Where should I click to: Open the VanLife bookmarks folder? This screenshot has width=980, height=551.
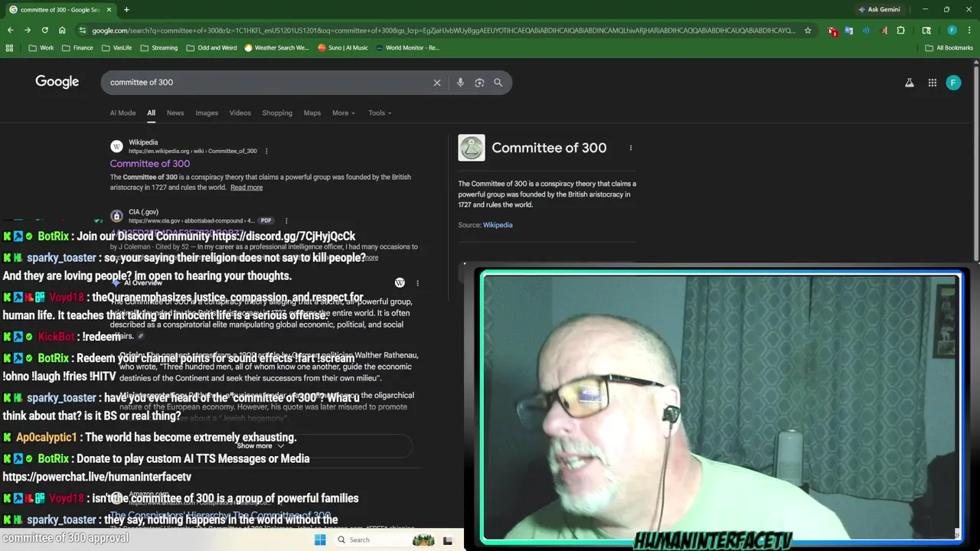tap(116, 47)
